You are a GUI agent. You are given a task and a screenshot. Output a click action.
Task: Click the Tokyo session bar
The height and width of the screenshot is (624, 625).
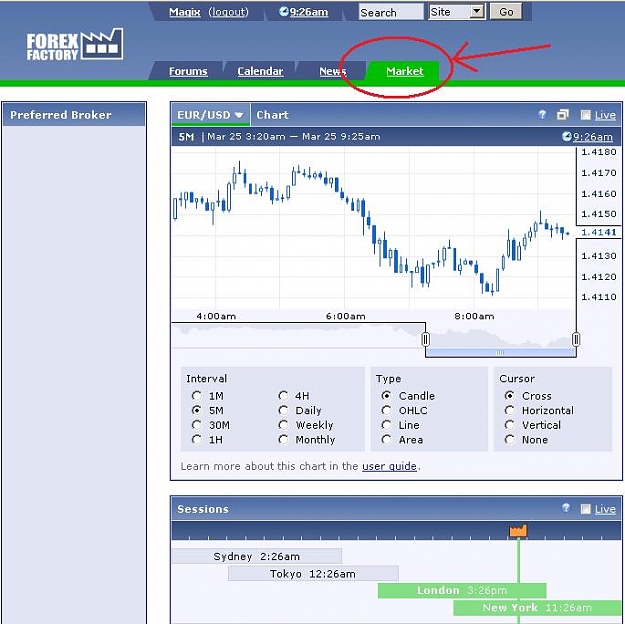(x=313, y=573)
